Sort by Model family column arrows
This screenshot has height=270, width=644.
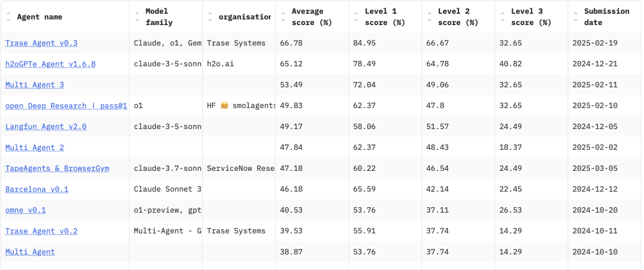[137, 17]
